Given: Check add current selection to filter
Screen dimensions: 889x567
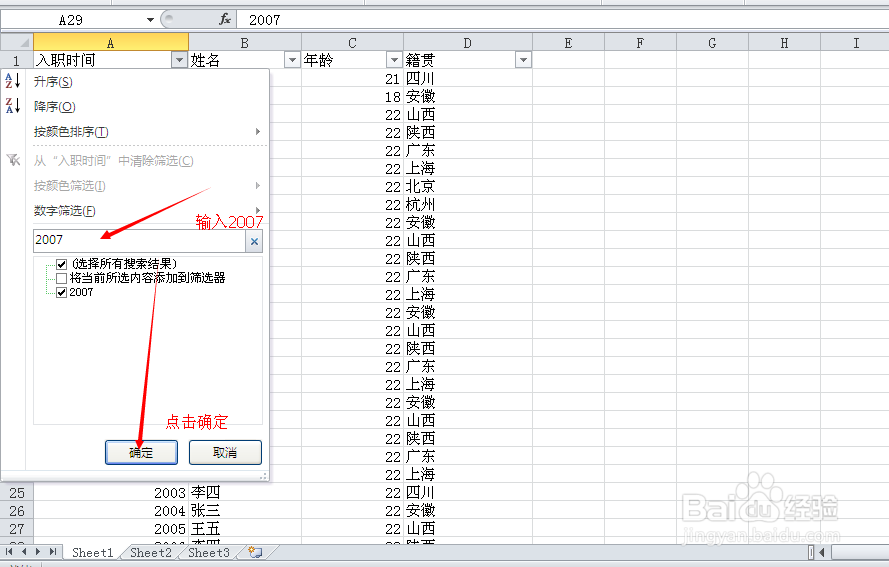Looking at the screenshot, I should tap(62, 278).
